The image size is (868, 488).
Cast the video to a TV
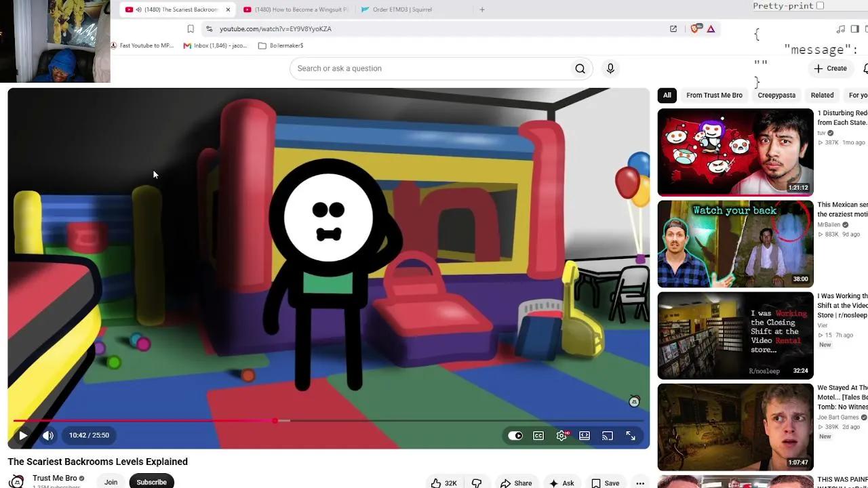coord(608,436)
